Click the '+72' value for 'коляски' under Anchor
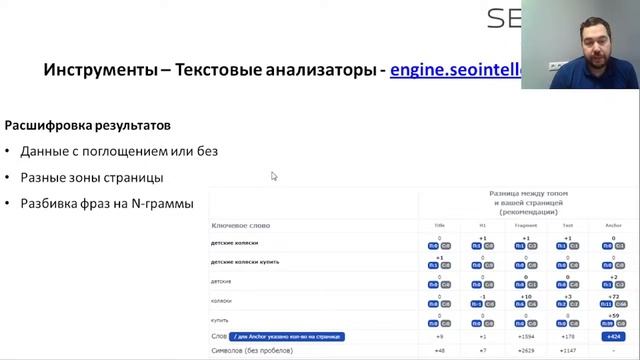 [613, 297]
